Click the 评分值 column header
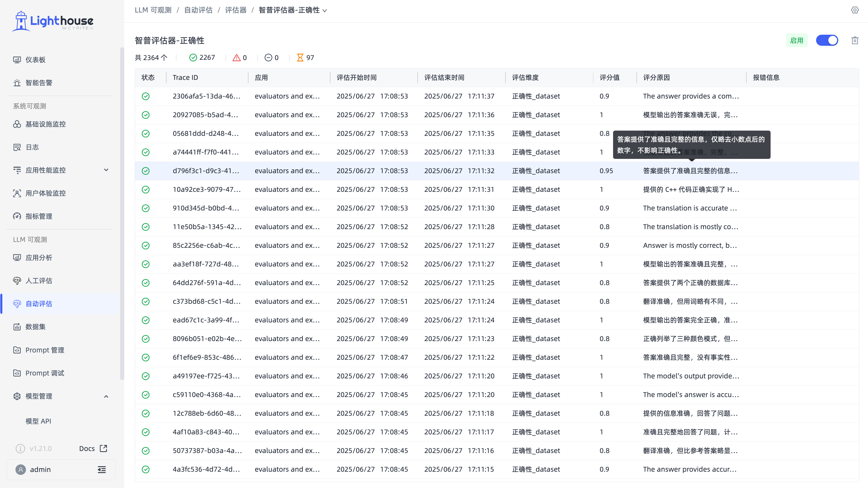868x488 pixels. pyautogui.click(x=610, y=78)
